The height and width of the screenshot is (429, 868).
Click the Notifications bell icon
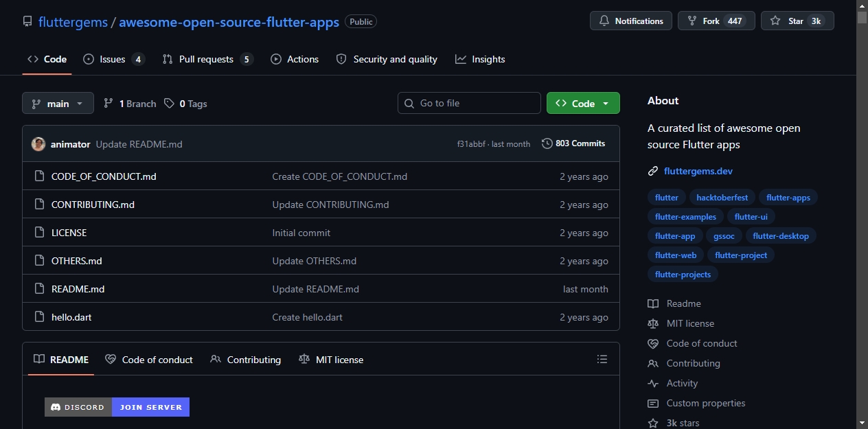604,21
